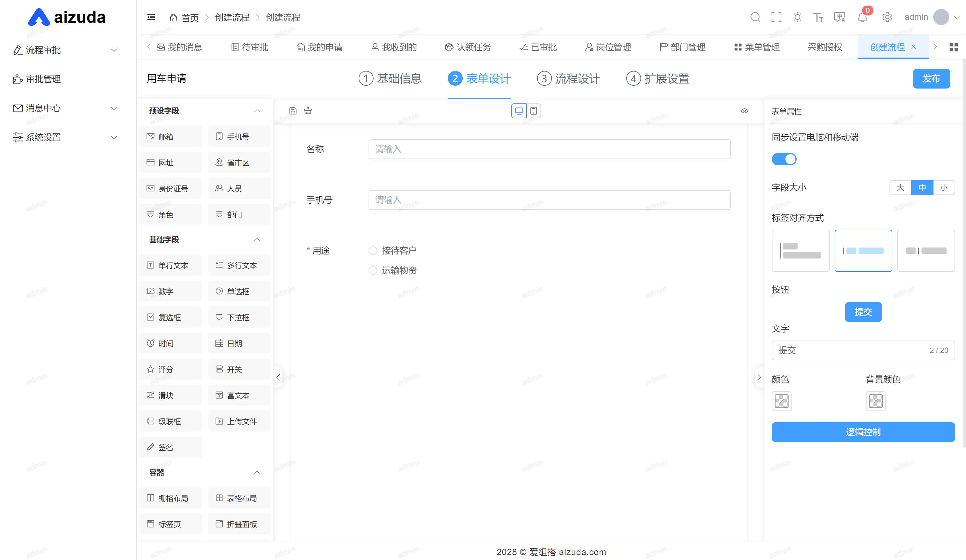This screenshot has width=966, height=560.
Task: Select desktop monitor view icon
Action: click(519, 111)
